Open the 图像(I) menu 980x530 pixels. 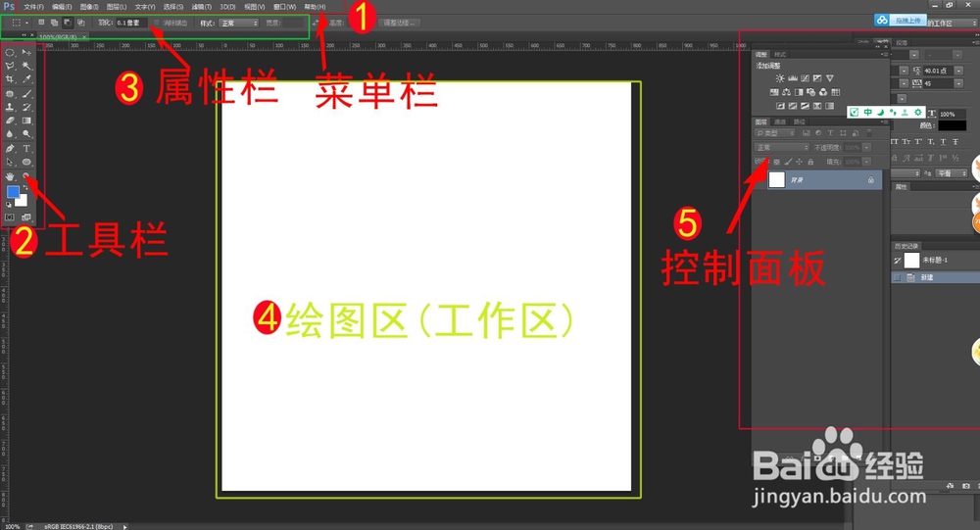click(x=89, y=7)
